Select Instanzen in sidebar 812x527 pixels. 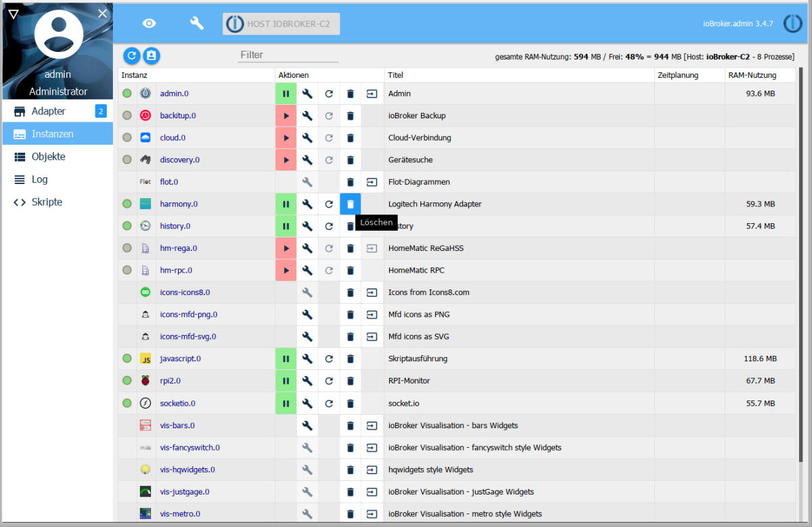tap(58, 134)
